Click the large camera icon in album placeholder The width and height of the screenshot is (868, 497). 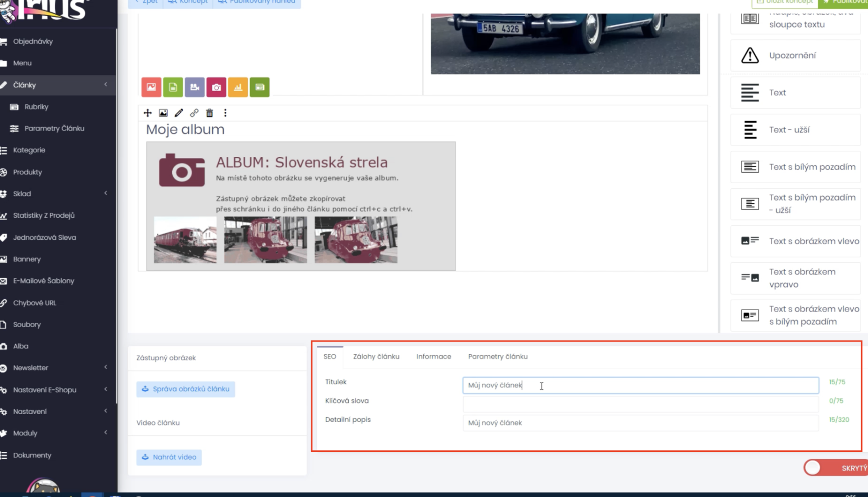(x=182, y=170)
